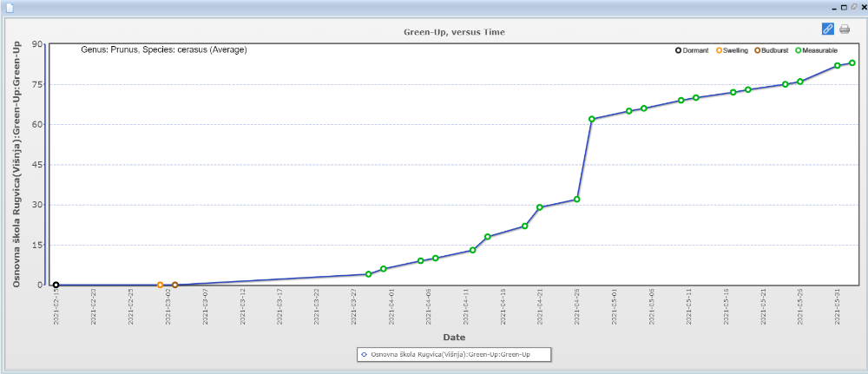The height and width of the screenshot is (374, 868).
Task: Click the blue link chart icon
Action: [827, 29]
